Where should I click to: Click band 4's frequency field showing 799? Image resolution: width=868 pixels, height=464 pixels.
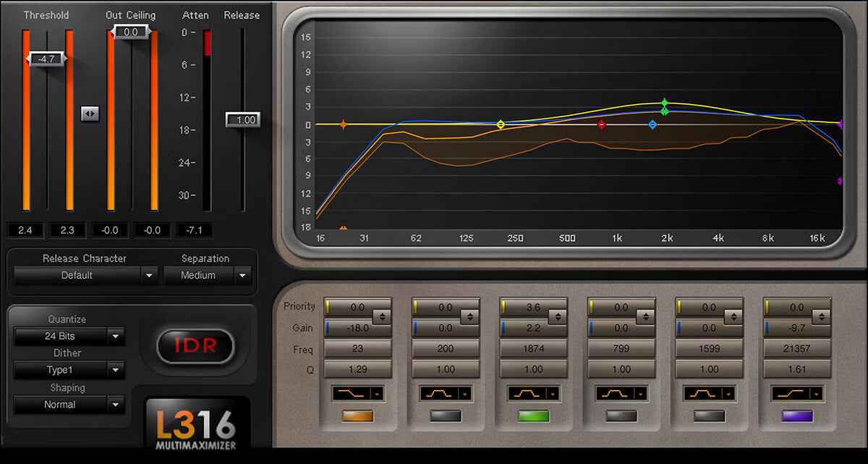621,348
